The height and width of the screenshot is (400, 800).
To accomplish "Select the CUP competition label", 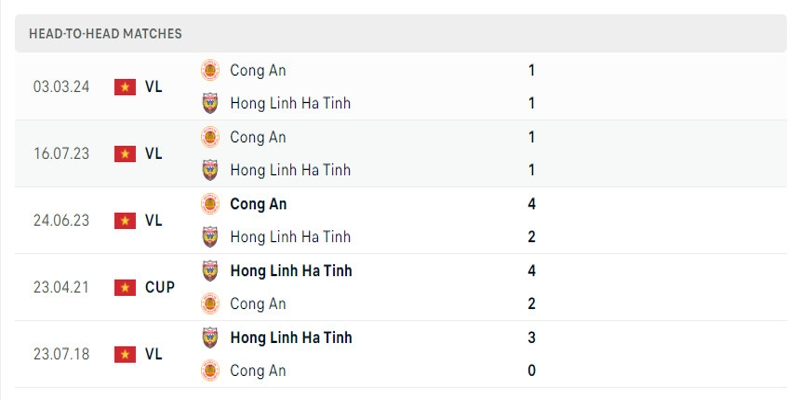I will (160, 287).
